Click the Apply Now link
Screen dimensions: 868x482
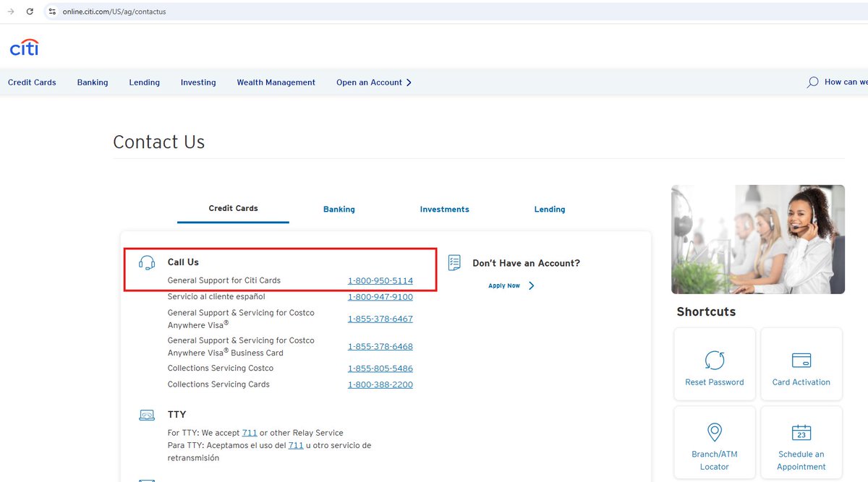coord(504,286)
